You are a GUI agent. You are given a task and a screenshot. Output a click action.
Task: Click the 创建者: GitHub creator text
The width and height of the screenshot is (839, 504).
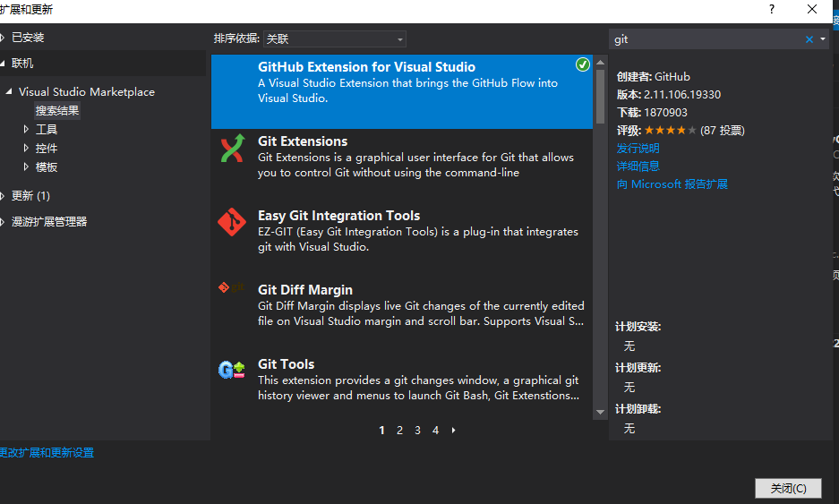pos(654,76)
